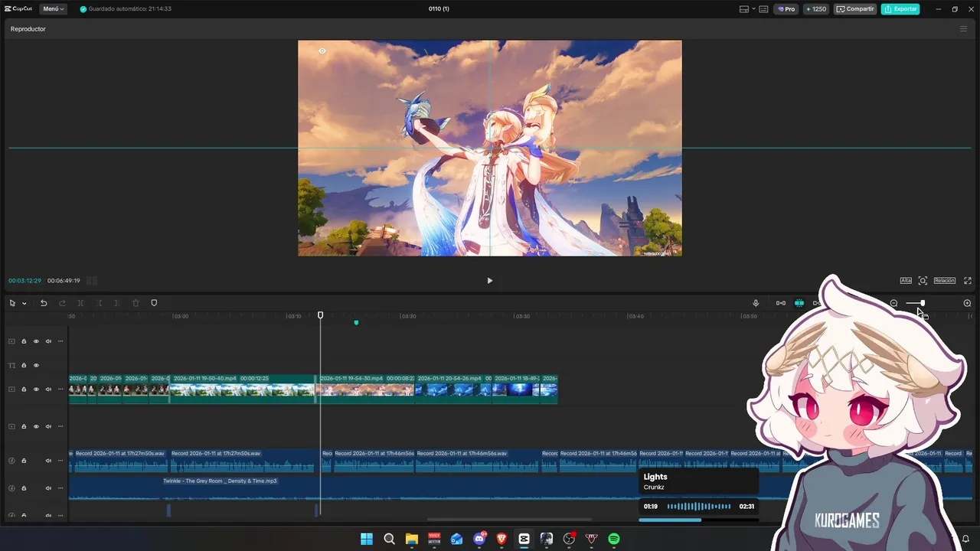Toggle main track magnet icon
The image size is (980, 551).
(781, 303)
